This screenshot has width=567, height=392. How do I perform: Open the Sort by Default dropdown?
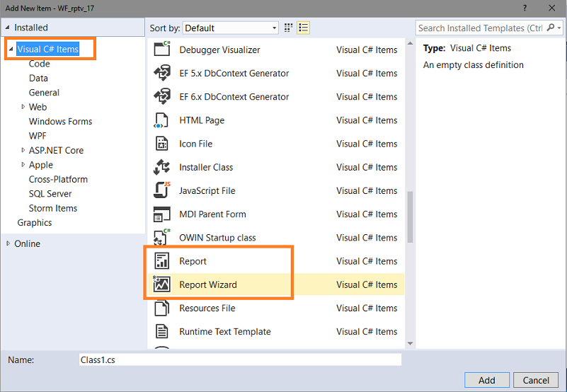tap(231, 28)
